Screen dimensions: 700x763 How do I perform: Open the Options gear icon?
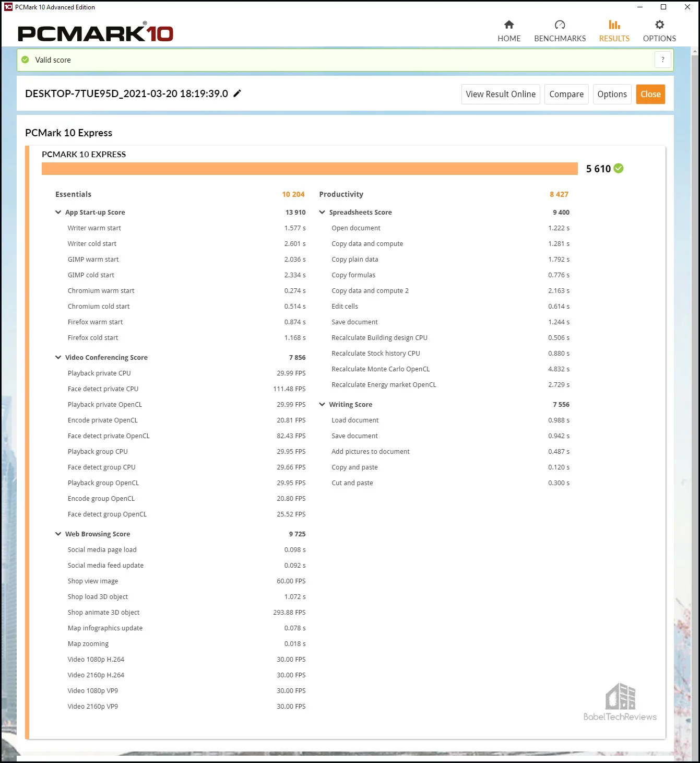[x=659, y=25]
